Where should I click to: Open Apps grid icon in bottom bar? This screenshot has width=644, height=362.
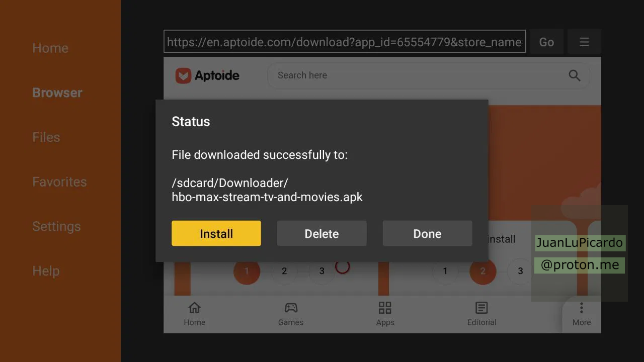(385, 308)
